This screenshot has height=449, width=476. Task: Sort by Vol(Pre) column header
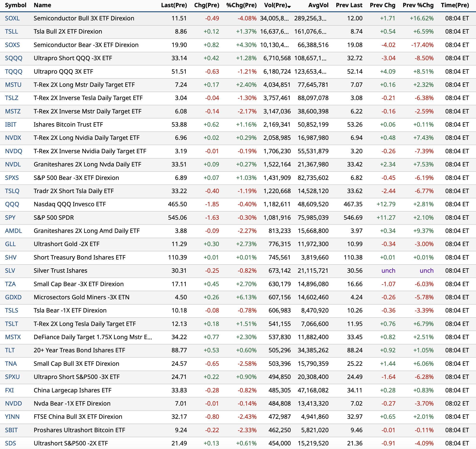point(275,5)
